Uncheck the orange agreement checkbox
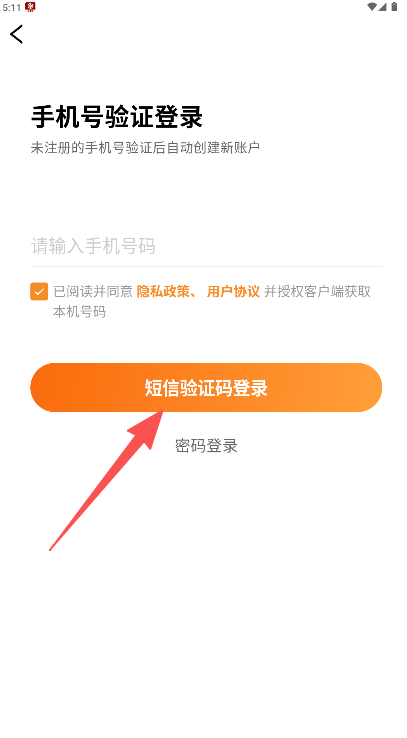The width and height of the screenshot is (407, 738). (x=39, y=291)
